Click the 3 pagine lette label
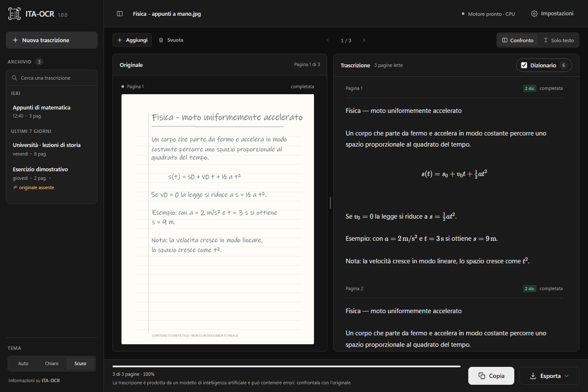The height and width of the screenshot is (392, 588). tap(388, 65)
